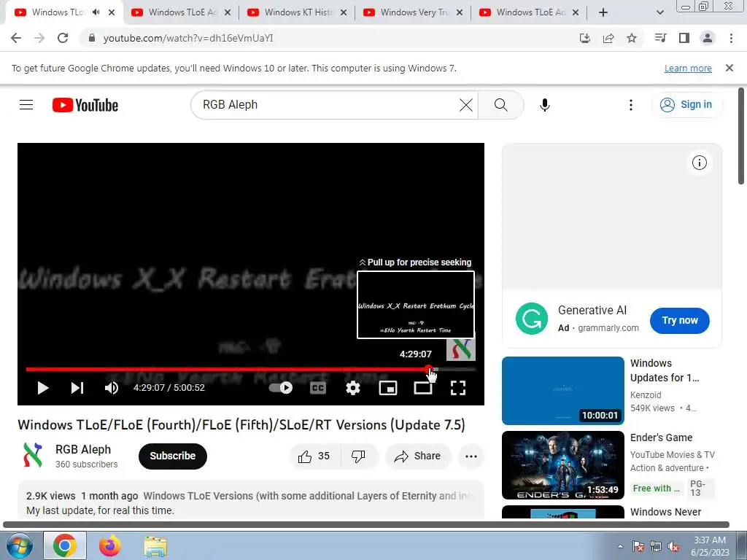This screenshot has height=560, width=747.
Task: Install YouTube app icon in address bar
Action: (x=585, y=38)
